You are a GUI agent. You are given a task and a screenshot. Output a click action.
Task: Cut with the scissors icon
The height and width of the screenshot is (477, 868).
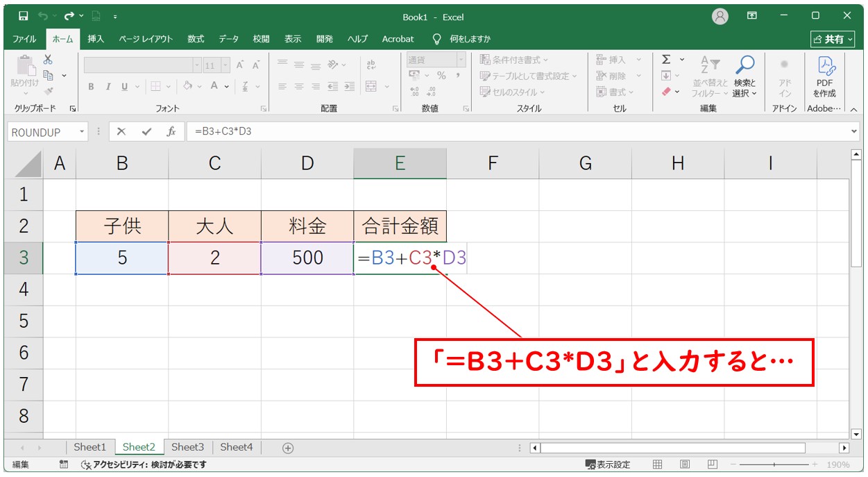click(48, 60)
